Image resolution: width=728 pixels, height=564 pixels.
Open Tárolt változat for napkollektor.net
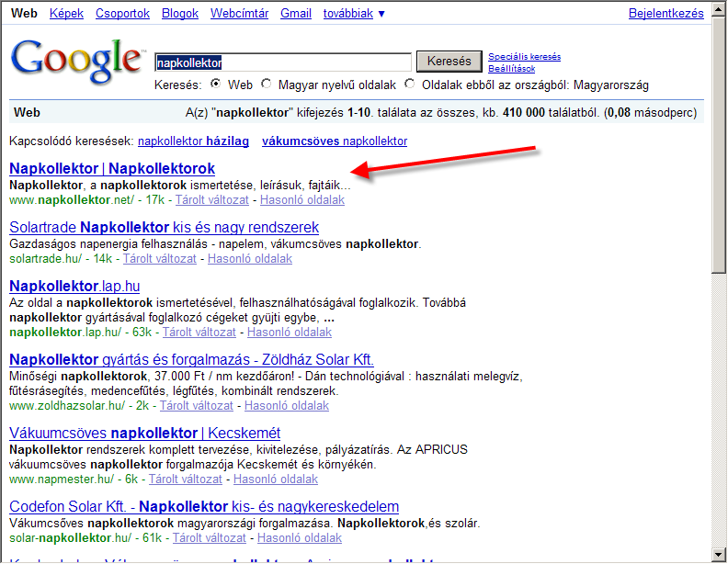tap(211, 200)
